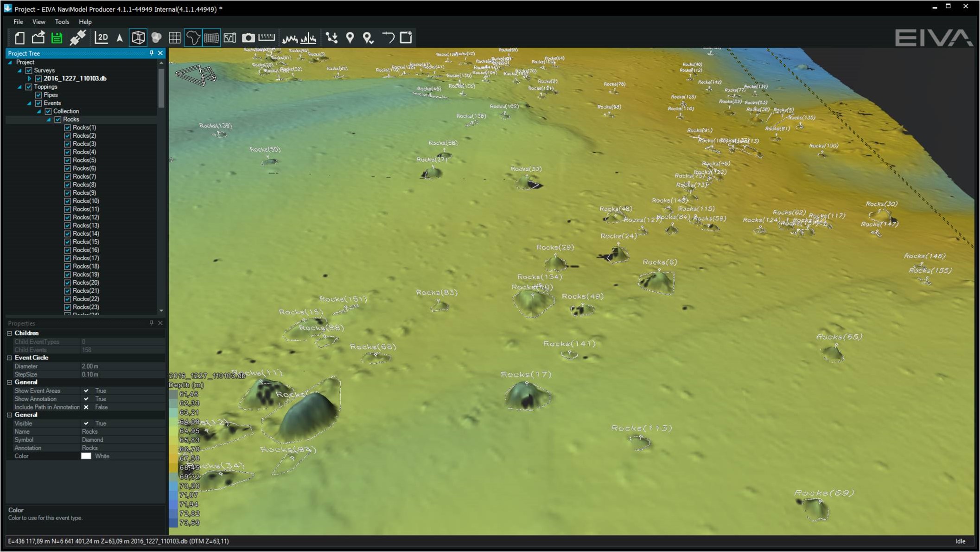
Task: Toggle Show Annotation checkbox in Properties
Action: pos(86,399)
